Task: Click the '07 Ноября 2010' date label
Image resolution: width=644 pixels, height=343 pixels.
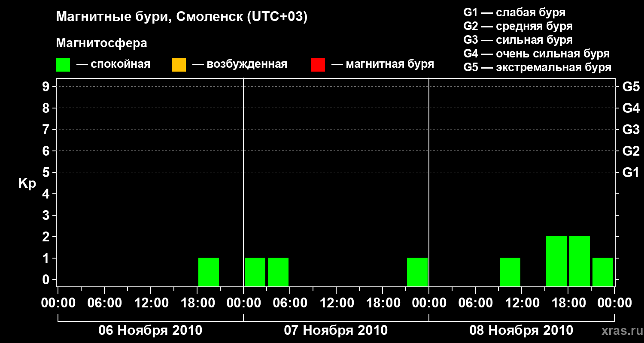Action: (x=336, y=331)
